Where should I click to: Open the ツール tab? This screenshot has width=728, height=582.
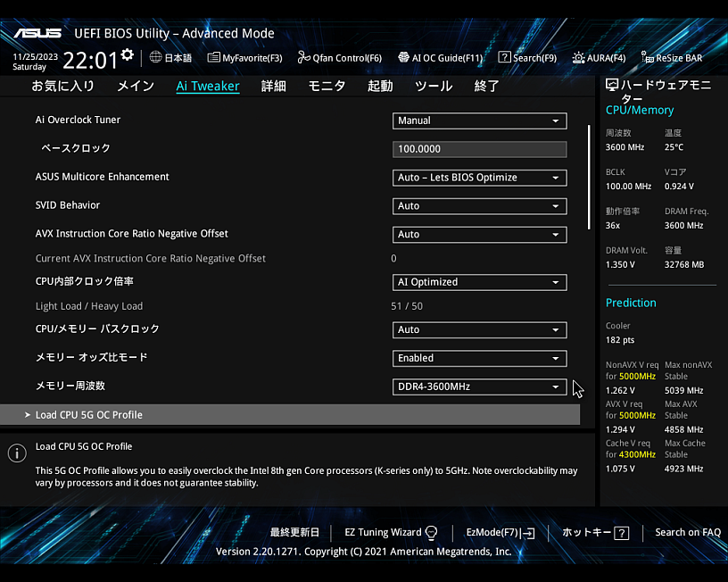point(434,86)
